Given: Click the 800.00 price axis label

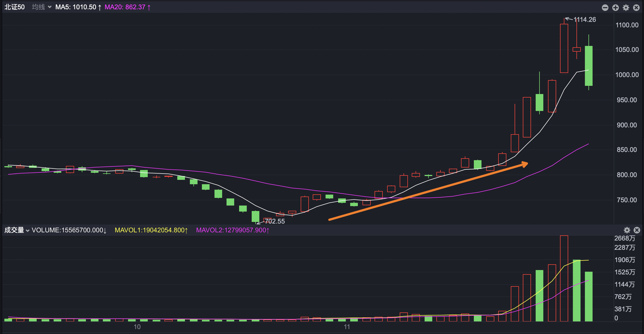Looking at the screenshot, I should click(627, 175).
